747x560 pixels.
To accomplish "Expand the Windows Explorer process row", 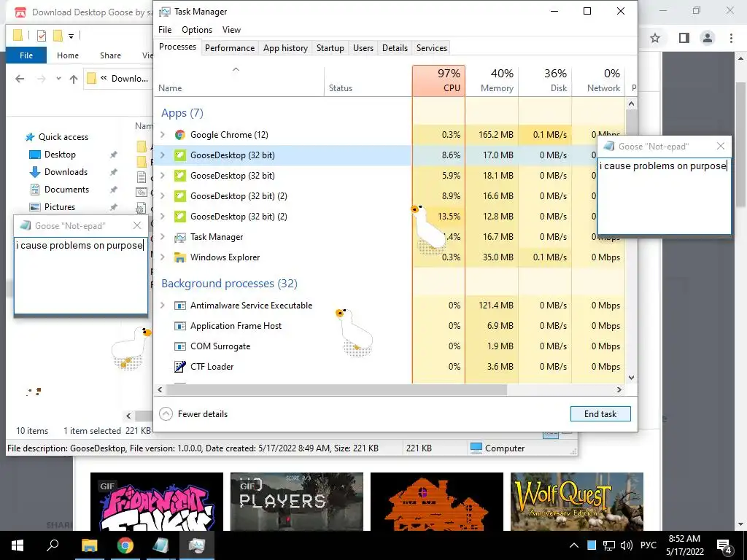I will click(x=163, y=257).
